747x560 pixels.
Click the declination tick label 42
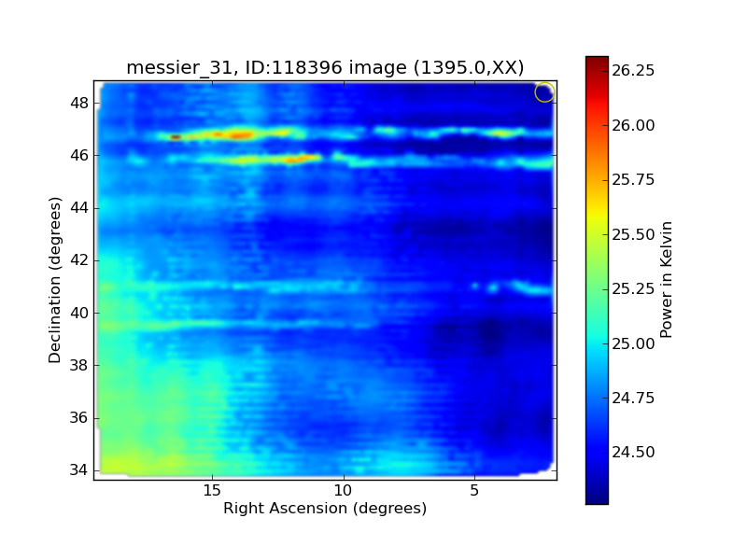point(79,260)
